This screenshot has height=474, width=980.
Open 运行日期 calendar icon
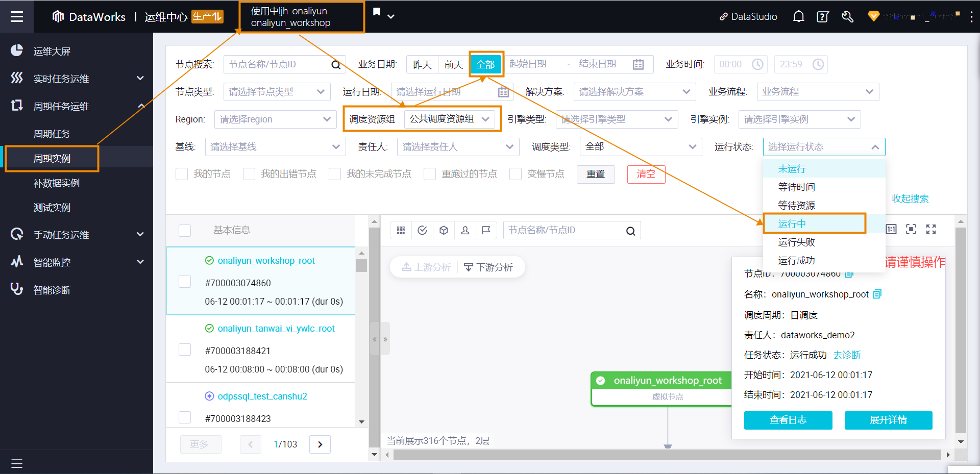[503, 92]
